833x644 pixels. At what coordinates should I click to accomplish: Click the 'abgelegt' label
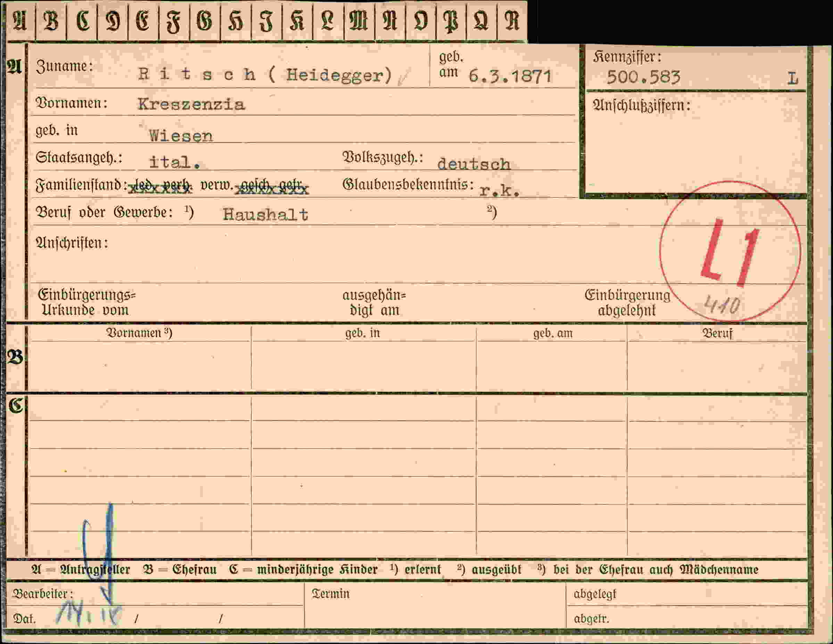pyautogui.click(x=595, y=594)
